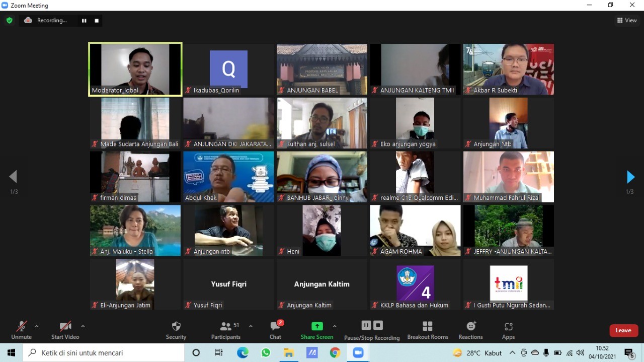Go to next page of participants
This screenshot has width=644, height=362.
coord(630,177)
